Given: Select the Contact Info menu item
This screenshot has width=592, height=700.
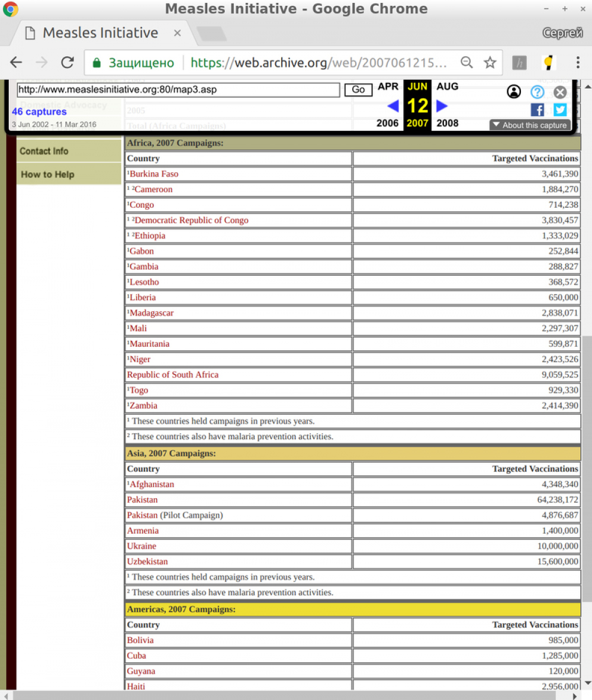Looking at the screenshot, I should 44,151.
